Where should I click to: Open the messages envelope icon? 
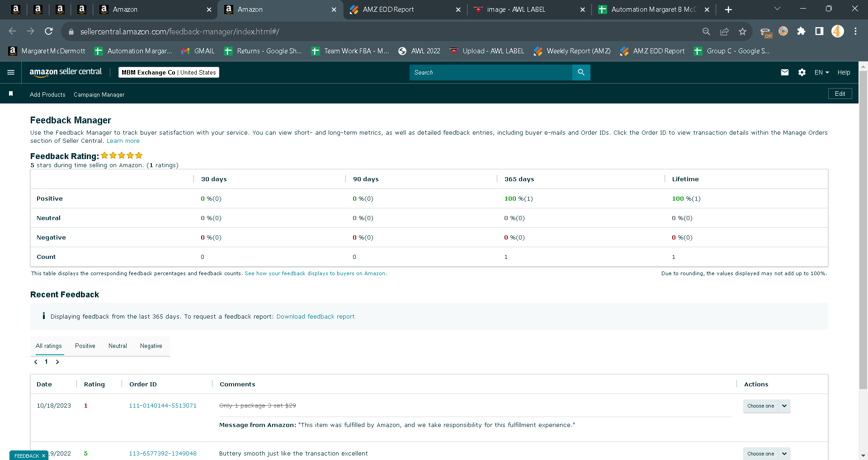click(785, 72)
